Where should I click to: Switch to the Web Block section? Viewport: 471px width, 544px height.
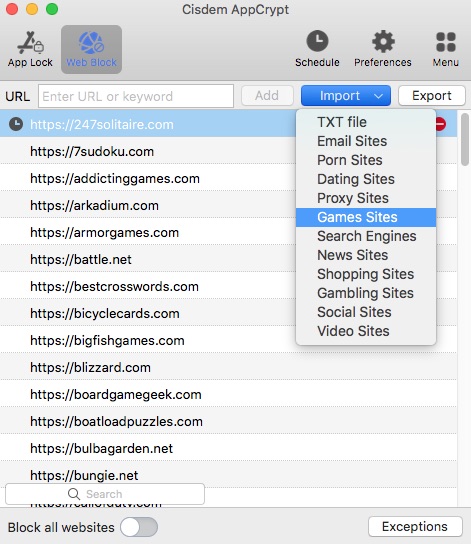click(x=92, y=49)
